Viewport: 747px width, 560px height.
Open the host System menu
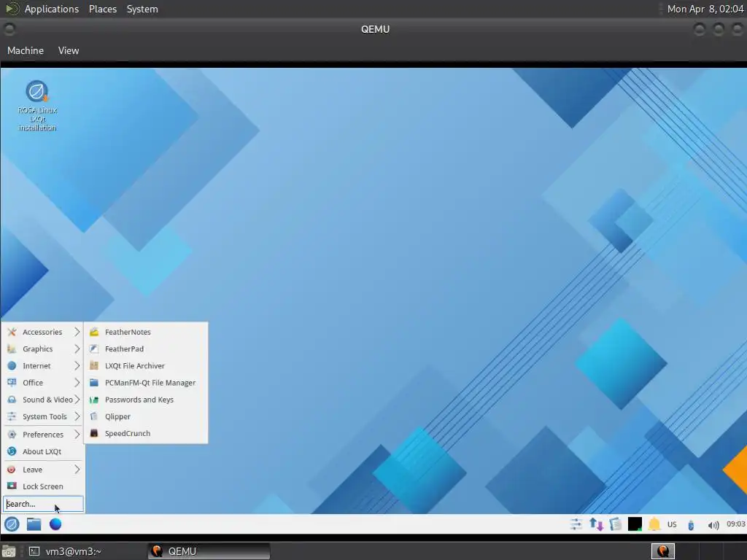142,9
